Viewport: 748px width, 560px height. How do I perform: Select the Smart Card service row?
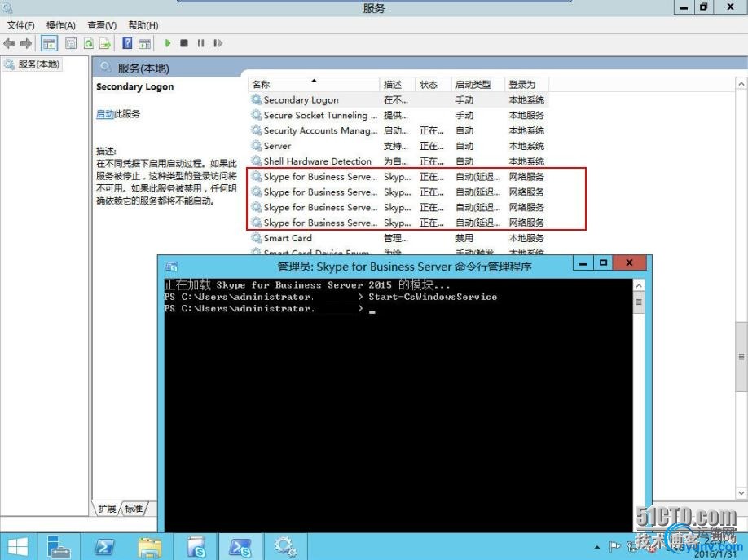(x=398, y=238)
